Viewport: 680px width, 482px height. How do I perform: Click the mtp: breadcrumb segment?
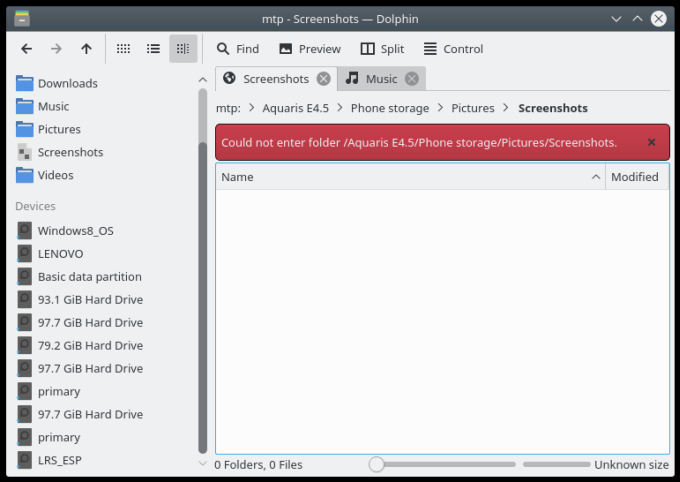228,108
